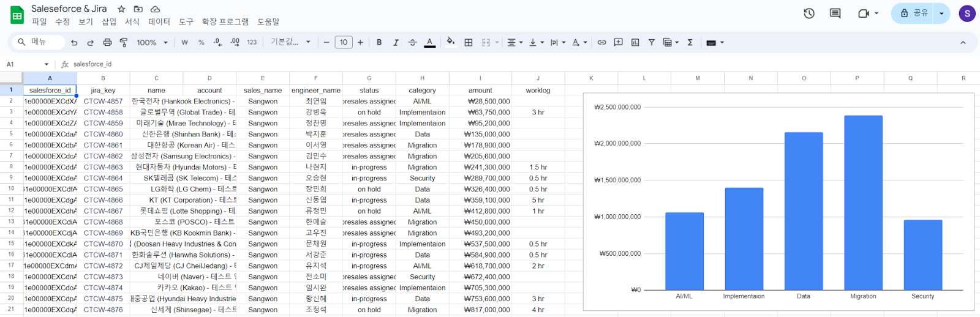This screenshot has height=317, width=980.
Task: Open the 수정 menu
Action: 62,21
